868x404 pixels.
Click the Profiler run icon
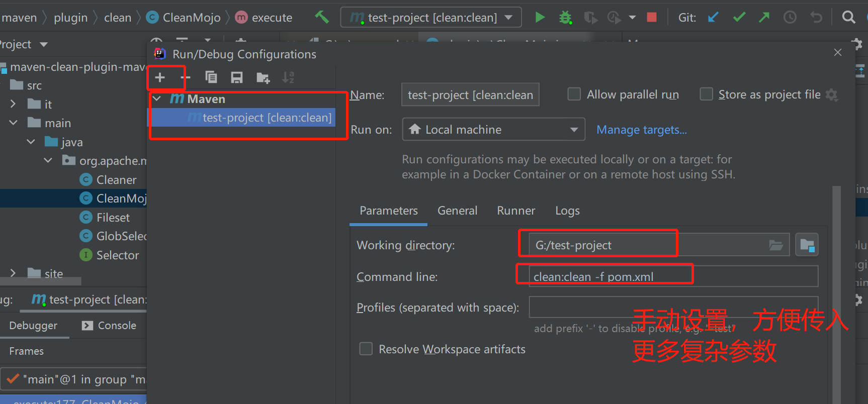click(614, 18)
